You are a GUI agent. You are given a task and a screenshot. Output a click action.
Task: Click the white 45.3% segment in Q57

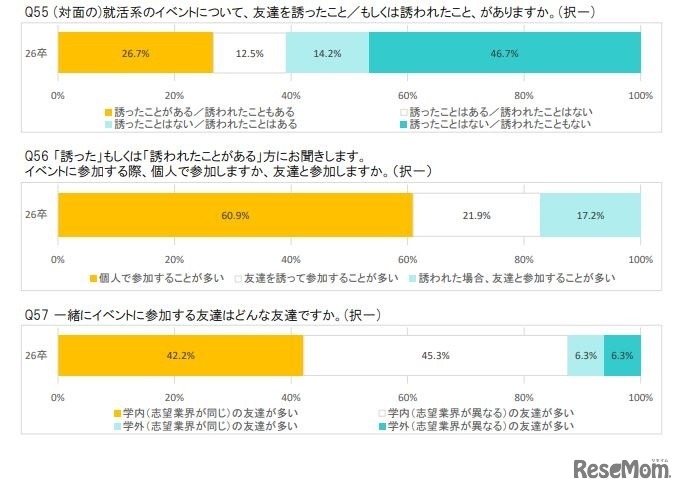[435, 354]
